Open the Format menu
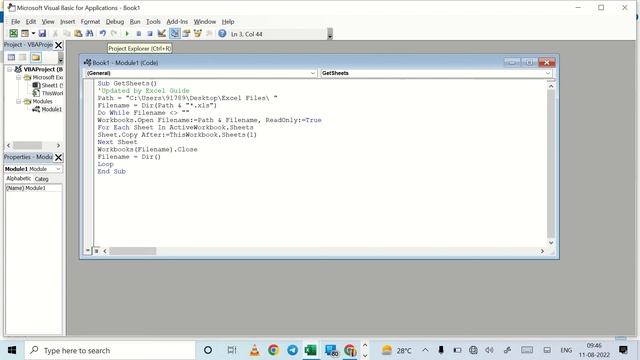 click(x=90, y=22)
